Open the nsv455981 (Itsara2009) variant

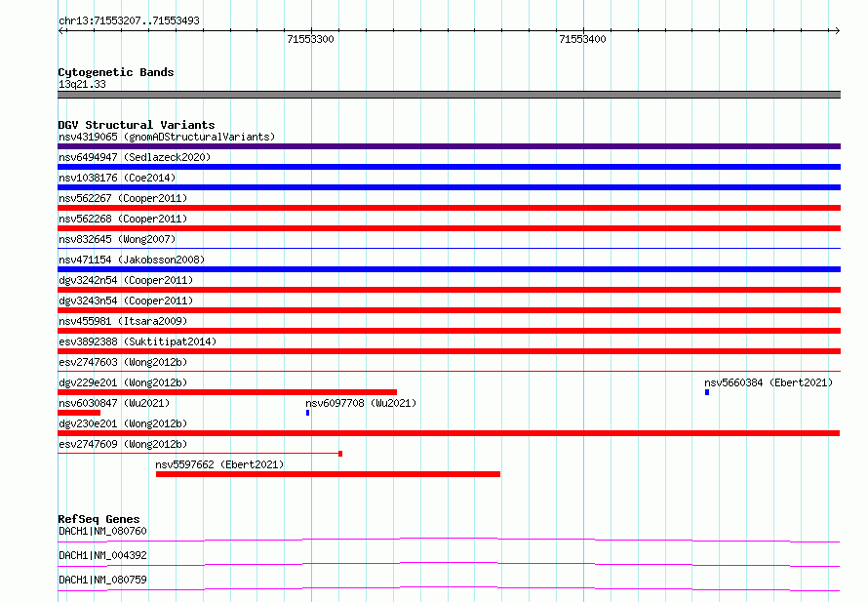tap(123, 321)
